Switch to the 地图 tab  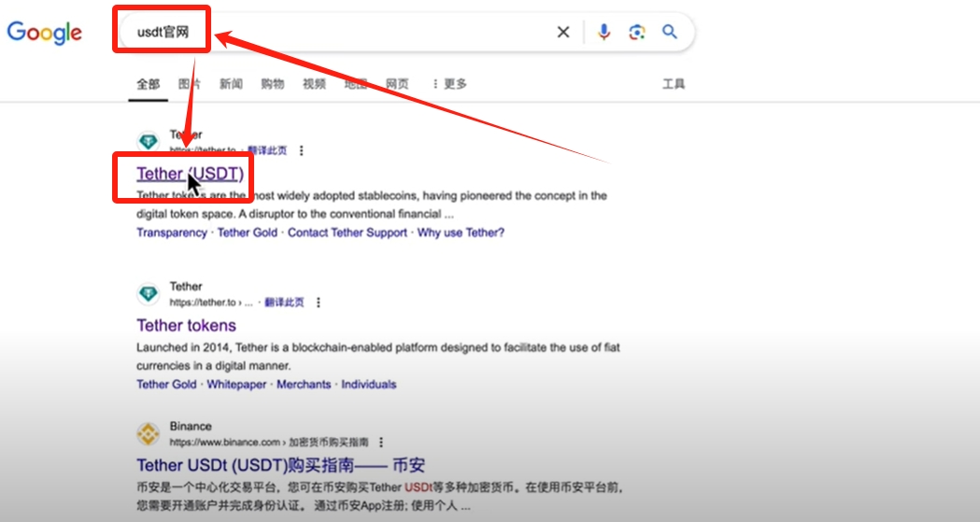click(x=356, y=84)
